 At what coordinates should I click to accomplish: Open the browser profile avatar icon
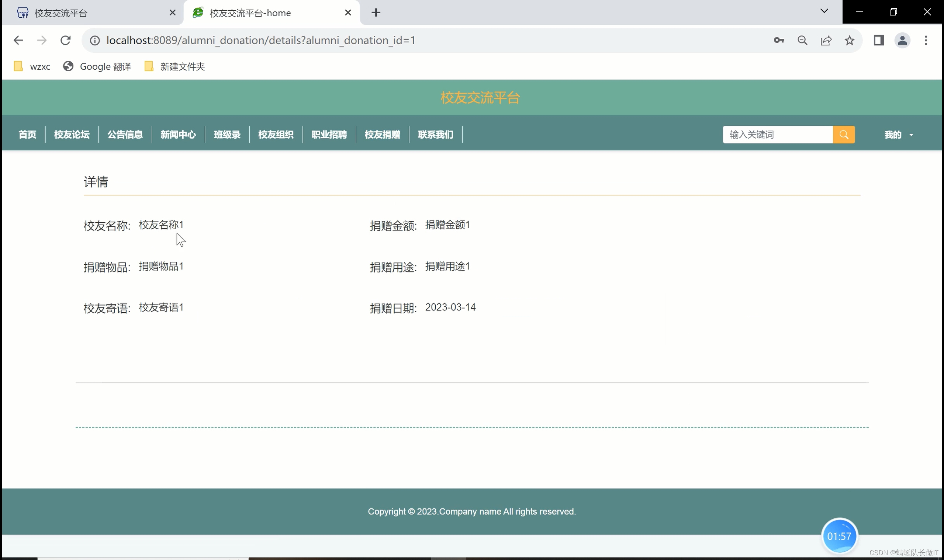click(x=902, y=41)
